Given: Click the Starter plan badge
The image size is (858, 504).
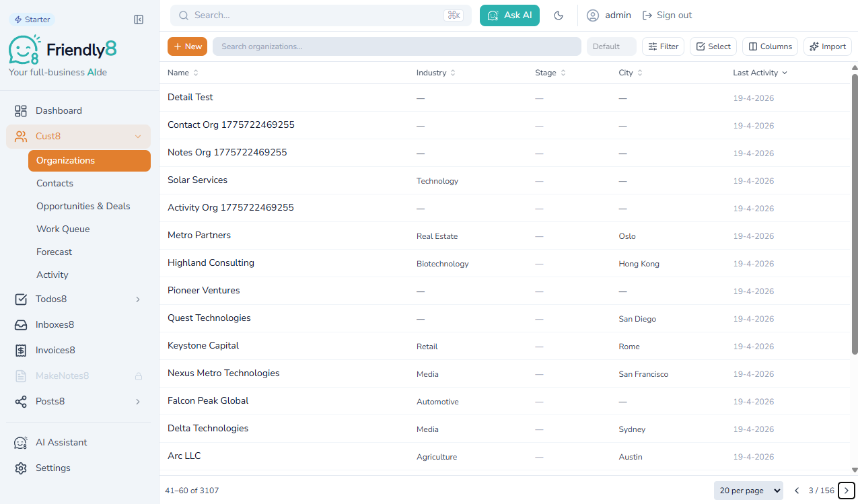Looking at the screenshot, I should 32,20.
